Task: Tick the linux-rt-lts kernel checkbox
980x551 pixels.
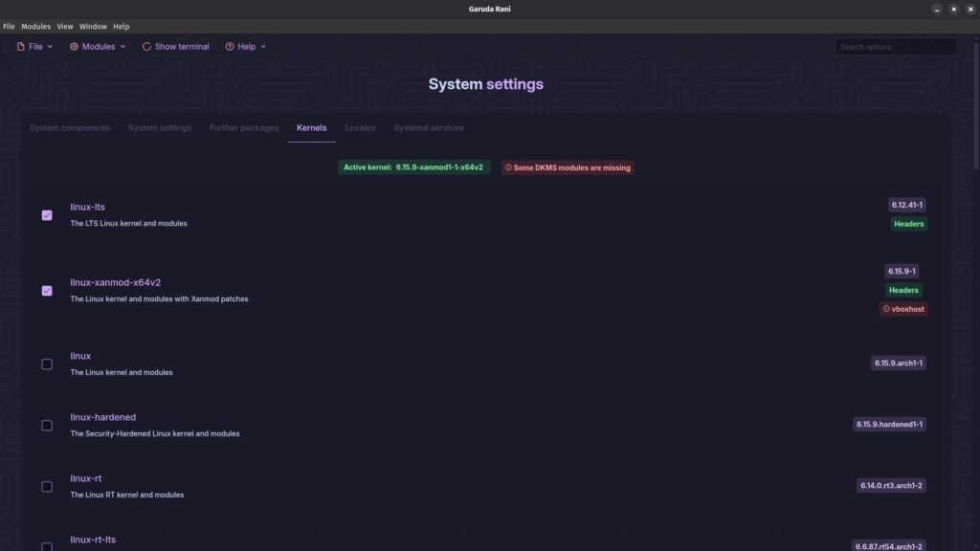Action: [47, 546]
